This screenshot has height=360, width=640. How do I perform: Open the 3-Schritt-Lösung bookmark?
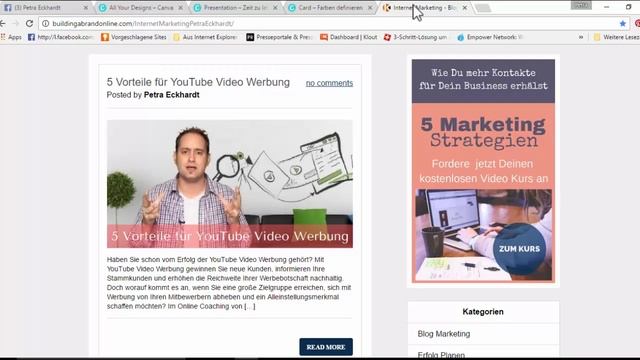click(x=416, y=37)
